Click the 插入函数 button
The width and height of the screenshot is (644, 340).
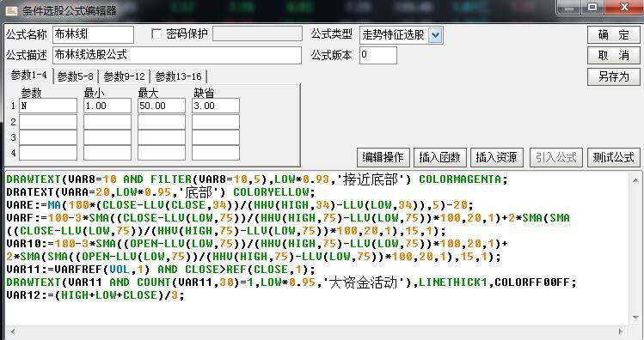pyautogui.click(x=440, y=157)
